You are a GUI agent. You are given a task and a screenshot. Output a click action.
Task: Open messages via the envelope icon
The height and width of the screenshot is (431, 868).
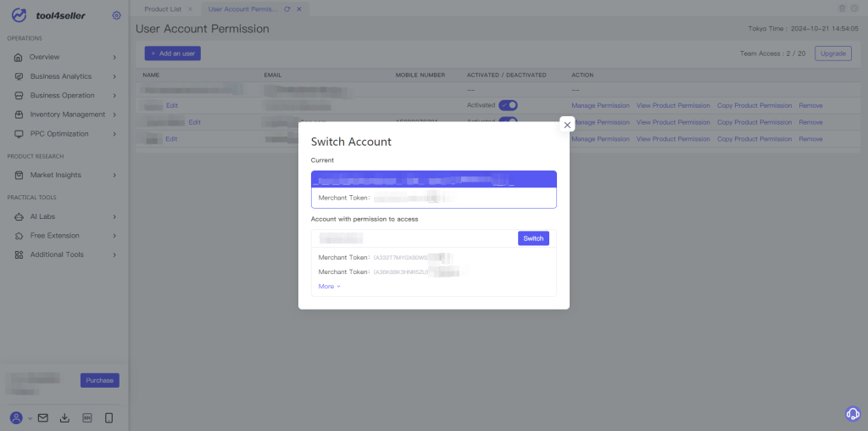(42, 418)
